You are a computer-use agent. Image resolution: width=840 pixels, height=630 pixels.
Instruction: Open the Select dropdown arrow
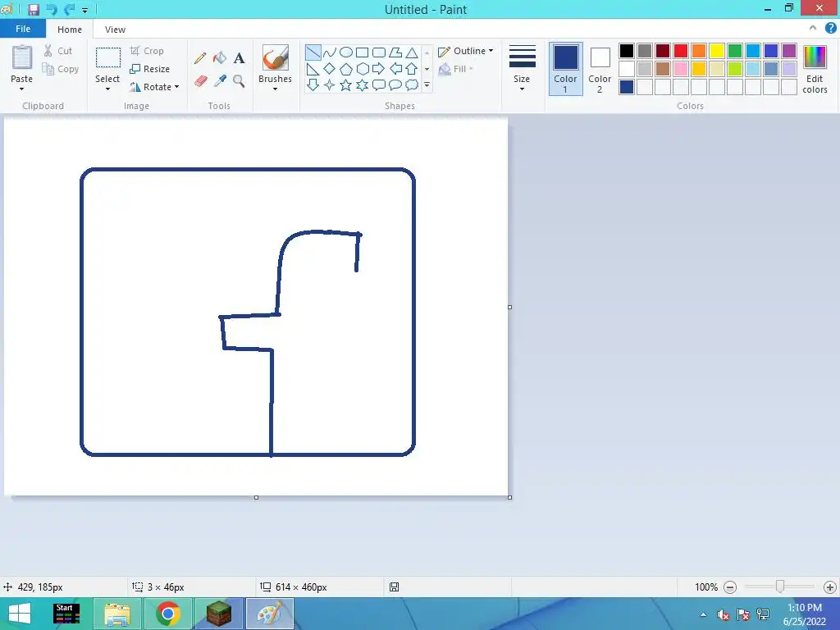(x=107, y=89)
